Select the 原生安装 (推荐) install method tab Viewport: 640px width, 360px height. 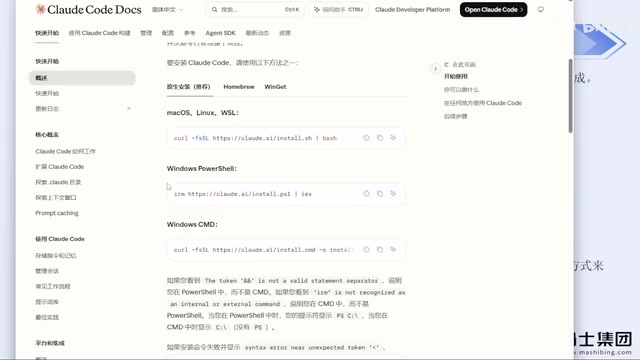189,87
